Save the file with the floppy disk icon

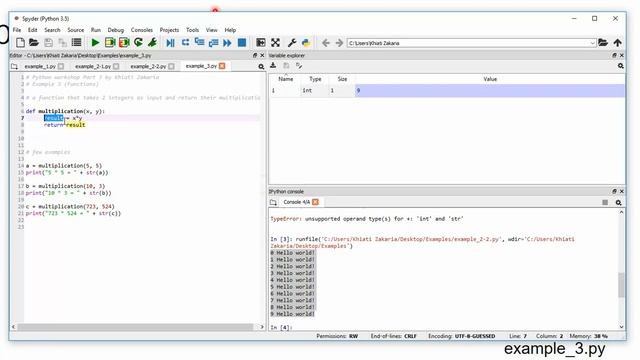[48, 42]
